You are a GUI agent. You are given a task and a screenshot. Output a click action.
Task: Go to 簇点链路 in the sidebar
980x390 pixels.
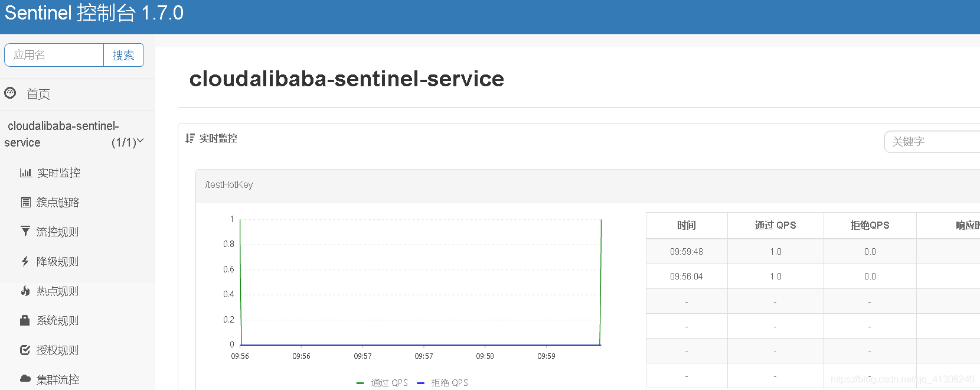[x=58, y=202]
